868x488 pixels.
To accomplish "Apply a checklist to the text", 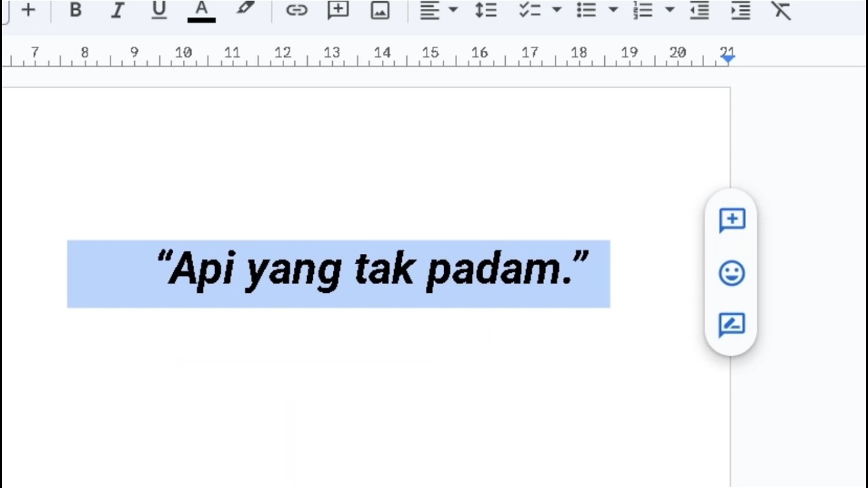I will click(x=529, y=10).
